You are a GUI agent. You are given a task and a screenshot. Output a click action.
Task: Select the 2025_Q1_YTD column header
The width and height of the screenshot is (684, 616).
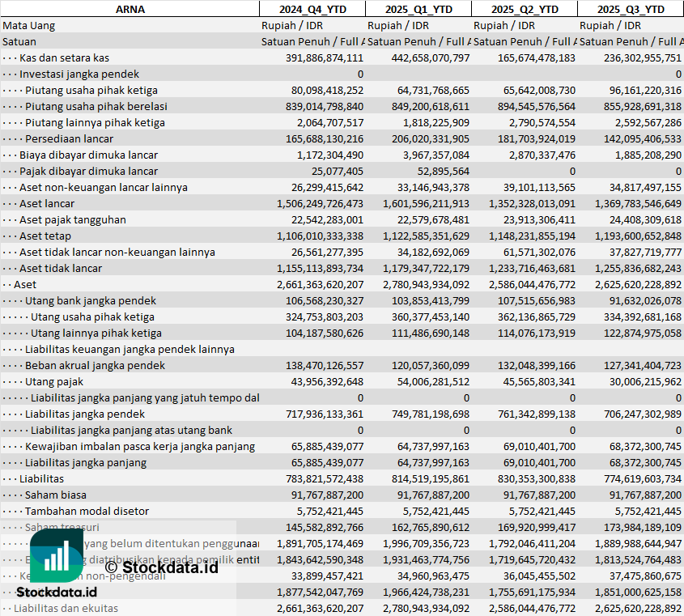[x=418, y=9]
